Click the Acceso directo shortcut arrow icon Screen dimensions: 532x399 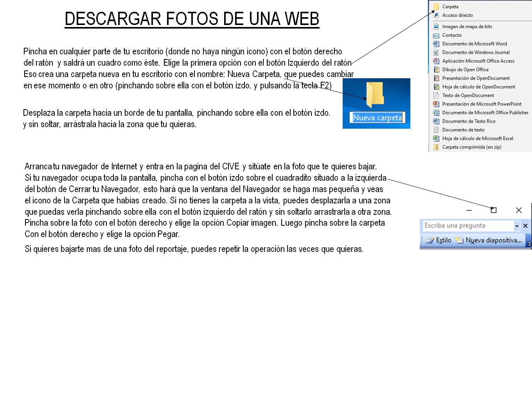(x=436, y=15)
